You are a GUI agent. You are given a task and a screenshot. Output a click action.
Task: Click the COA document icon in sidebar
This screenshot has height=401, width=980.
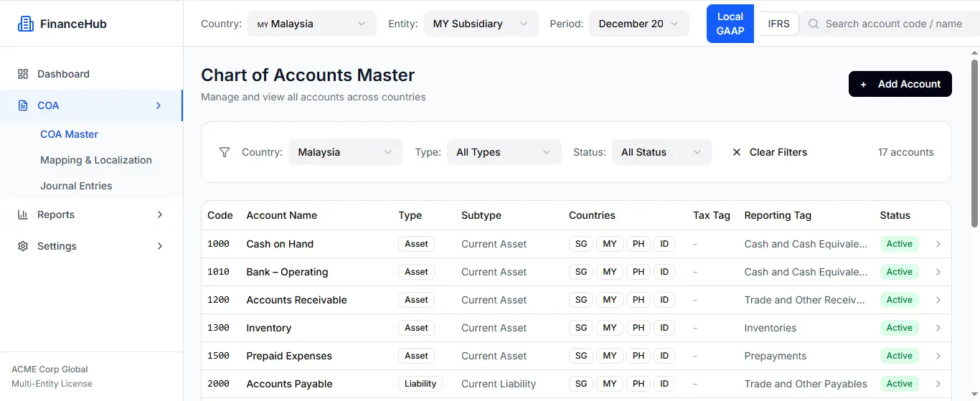point(23,105)
